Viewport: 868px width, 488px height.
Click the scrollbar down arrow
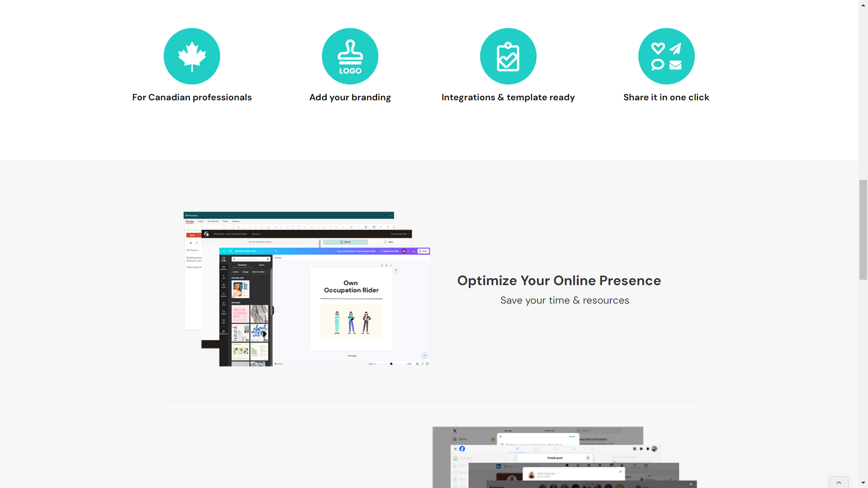point(863,483)
